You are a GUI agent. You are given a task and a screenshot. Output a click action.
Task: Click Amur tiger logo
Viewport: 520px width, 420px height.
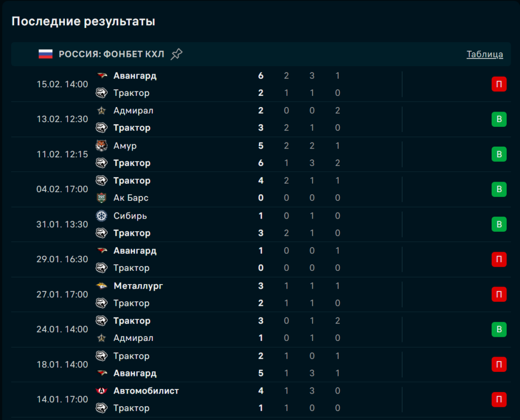(102, 146)
